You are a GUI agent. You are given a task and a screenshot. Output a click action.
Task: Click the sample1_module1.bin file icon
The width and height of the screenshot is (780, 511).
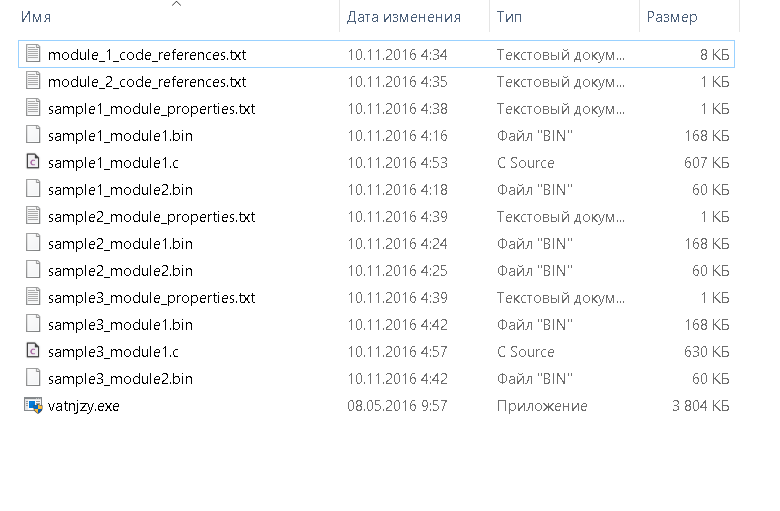pyautogui.click(x=33, y=135)
